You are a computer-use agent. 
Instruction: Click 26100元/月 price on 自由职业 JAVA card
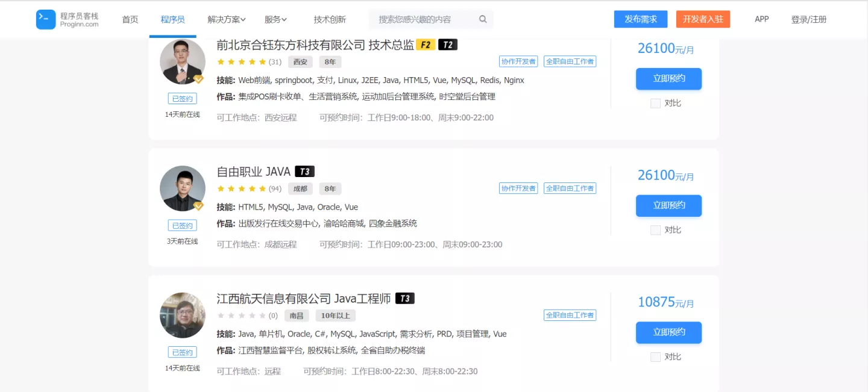pyautogui.click(x=666, y=175)
